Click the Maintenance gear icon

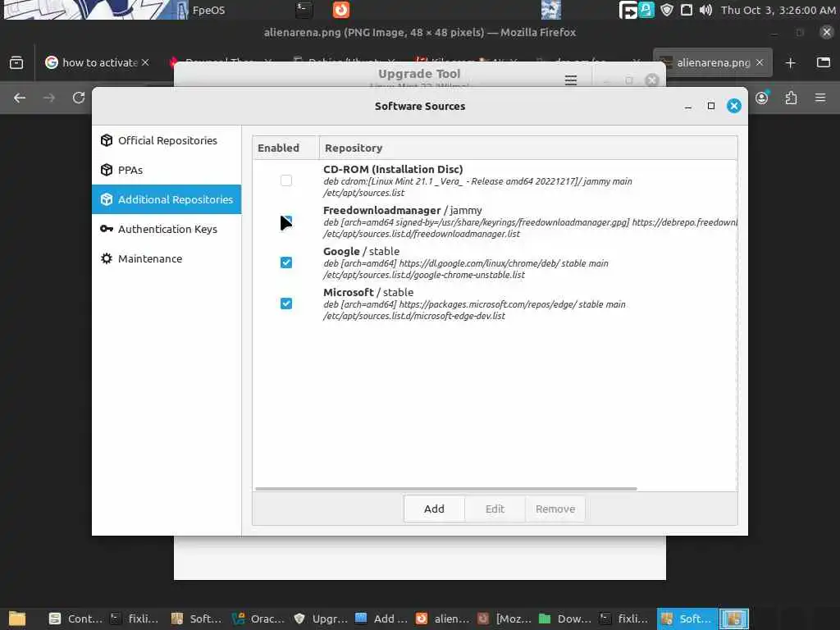107,258
